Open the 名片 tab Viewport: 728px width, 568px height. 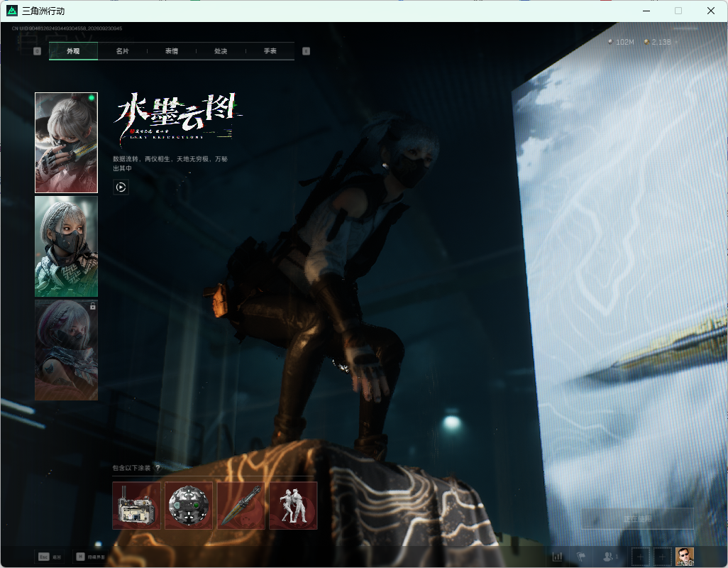[123, 51]
